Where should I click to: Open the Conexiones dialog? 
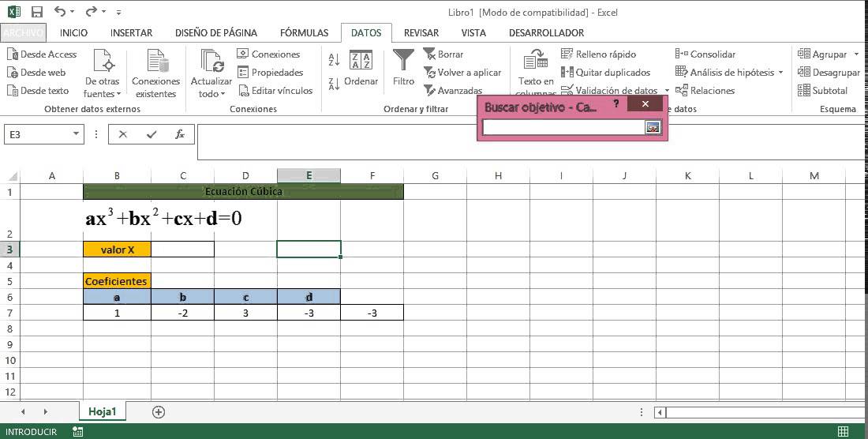point(268,54)
